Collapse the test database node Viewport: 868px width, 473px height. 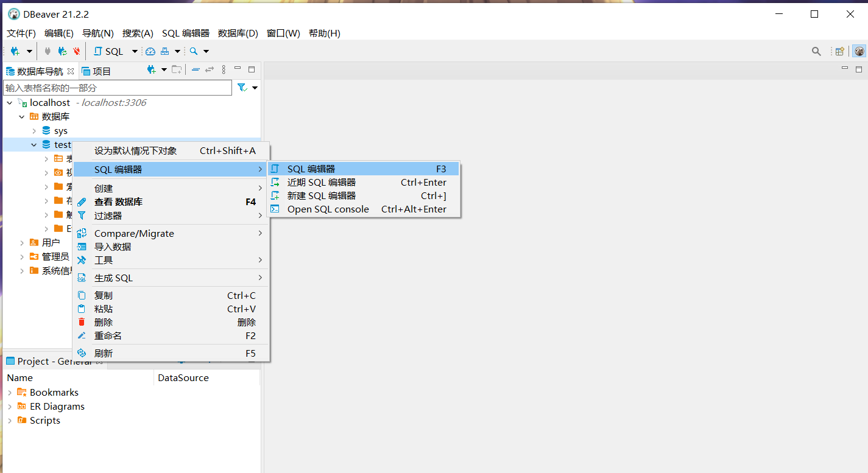(34, 145)
